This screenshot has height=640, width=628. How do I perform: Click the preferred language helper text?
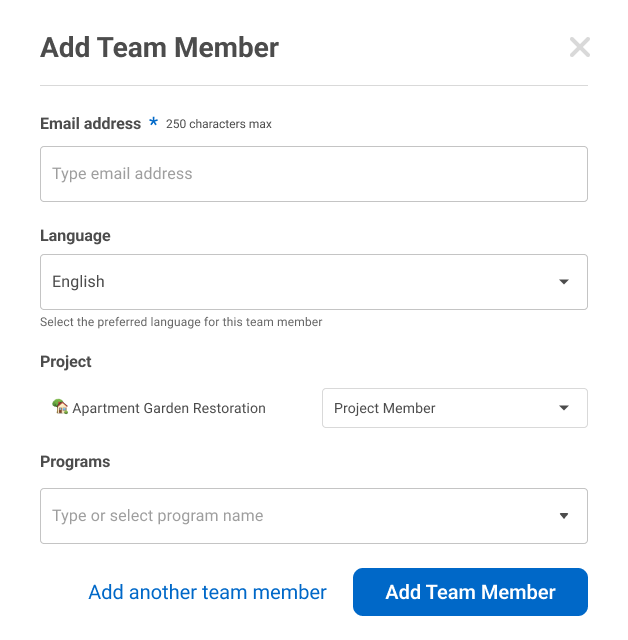pyautogui.click(x=181, y=322)
